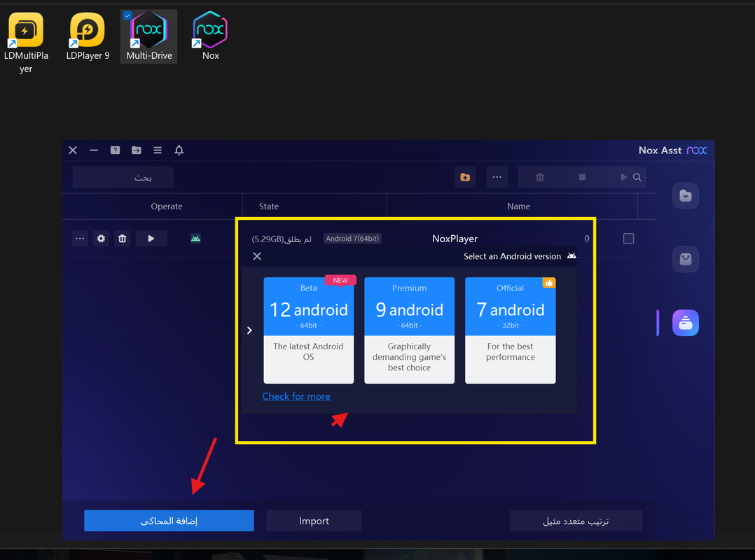Click the State column header
The image size is (755, 560).
[269, 206]
